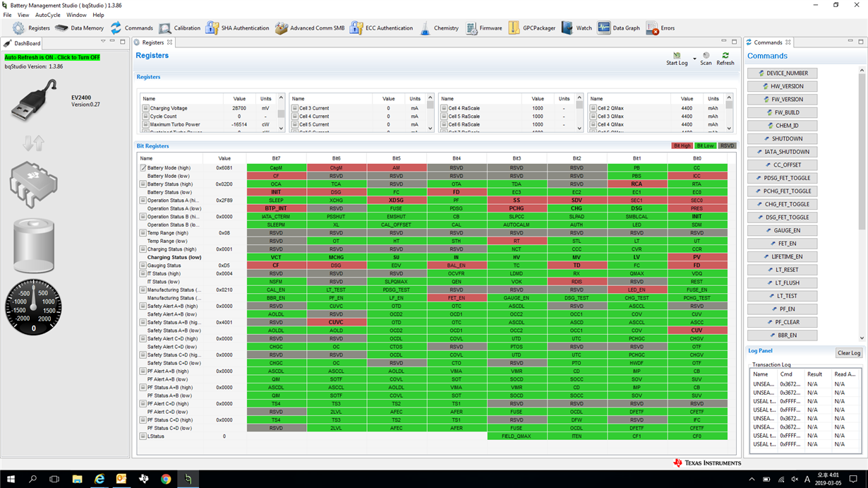This screenshot has width=868, height=488.
Task: Open the View menu
Action: pyautogui.click(x=23, y=15)
